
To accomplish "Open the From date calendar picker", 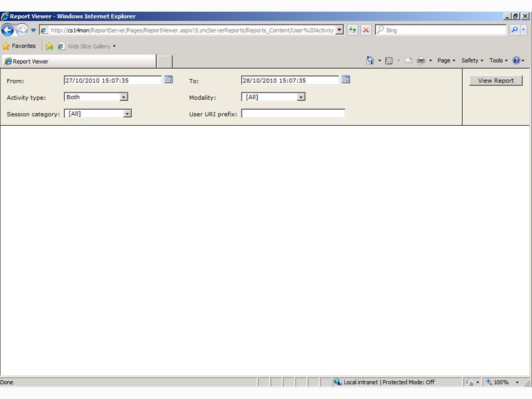I will click(x=168, y=80).
